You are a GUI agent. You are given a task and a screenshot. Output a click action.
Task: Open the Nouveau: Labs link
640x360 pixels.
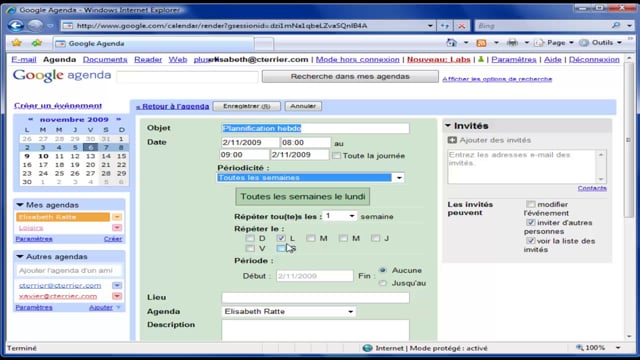tap(439, 60)
